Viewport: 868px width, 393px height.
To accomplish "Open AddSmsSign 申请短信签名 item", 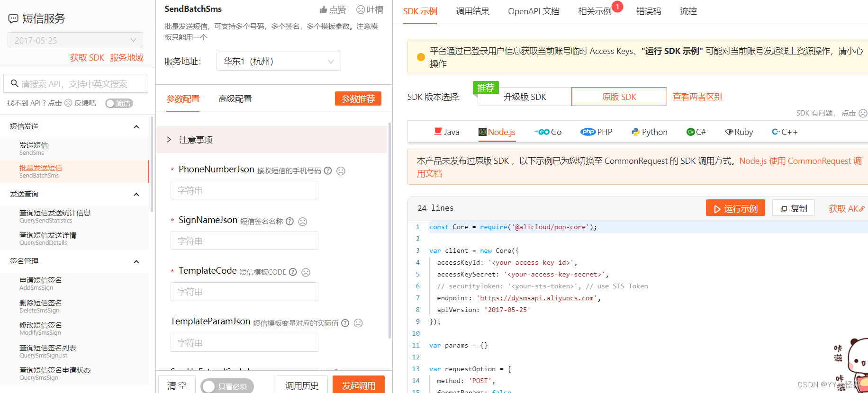I will tap(74, 284).
